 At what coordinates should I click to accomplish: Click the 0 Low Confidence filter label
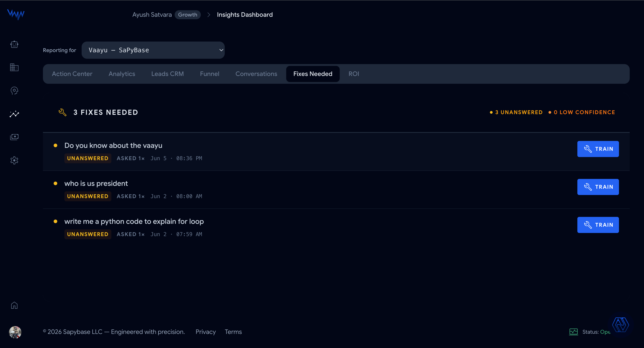coord(582,112)
